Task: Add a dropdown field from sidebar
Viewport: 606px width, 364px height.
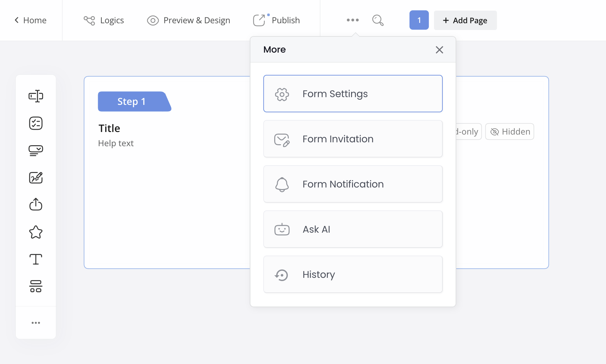Action: tap(36, 150)
